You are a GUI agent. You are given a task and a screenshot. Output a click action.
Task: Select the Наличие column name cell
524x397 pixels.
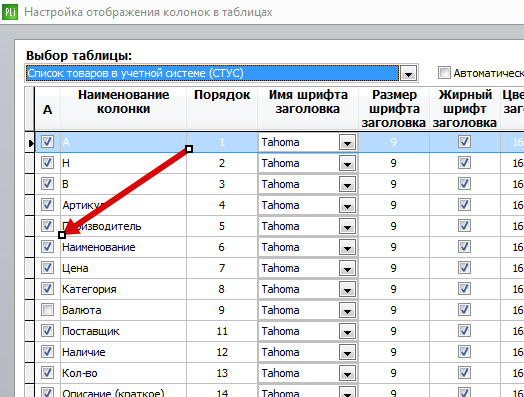(x=123, y=352)
